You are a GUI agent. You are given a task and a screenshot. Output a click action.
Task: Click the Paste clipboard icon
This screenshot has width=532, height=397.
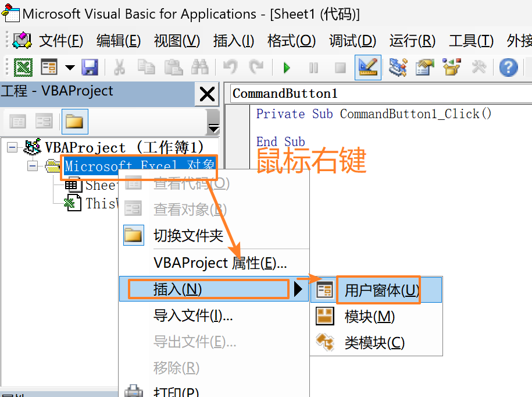[x=173, y=68]
